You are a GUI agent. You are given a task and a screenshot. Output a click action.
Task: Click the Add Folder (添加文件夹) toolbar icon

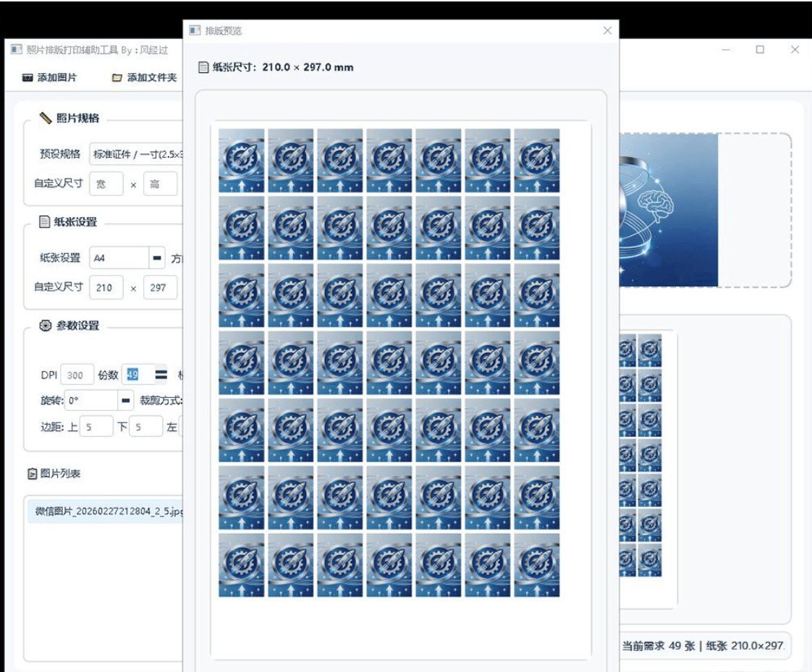117,77
